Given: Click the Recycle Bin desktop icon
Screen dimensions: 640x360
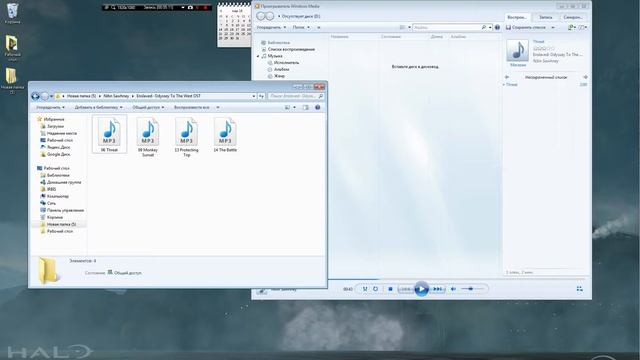Looking at the screenshot, I should pyautogui.click(x=12, y=13).
